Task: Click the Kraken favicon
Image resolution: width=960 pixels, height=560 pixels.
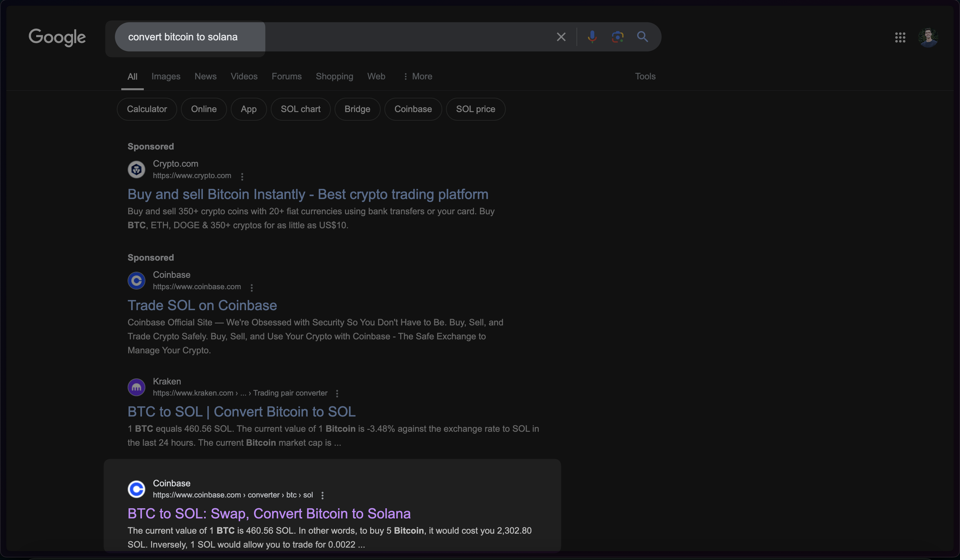Action: [137, 387]
